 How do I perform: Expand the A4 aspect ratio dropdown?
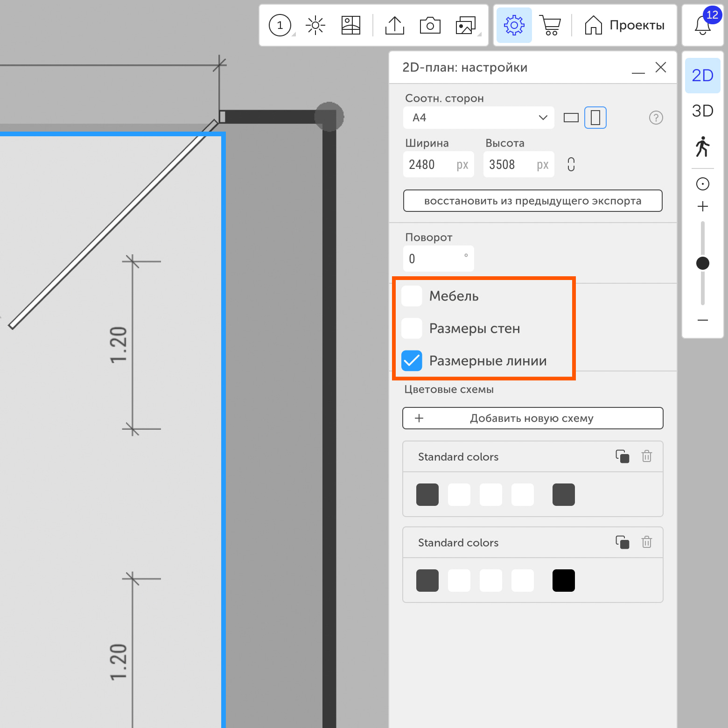coord(478,118)
